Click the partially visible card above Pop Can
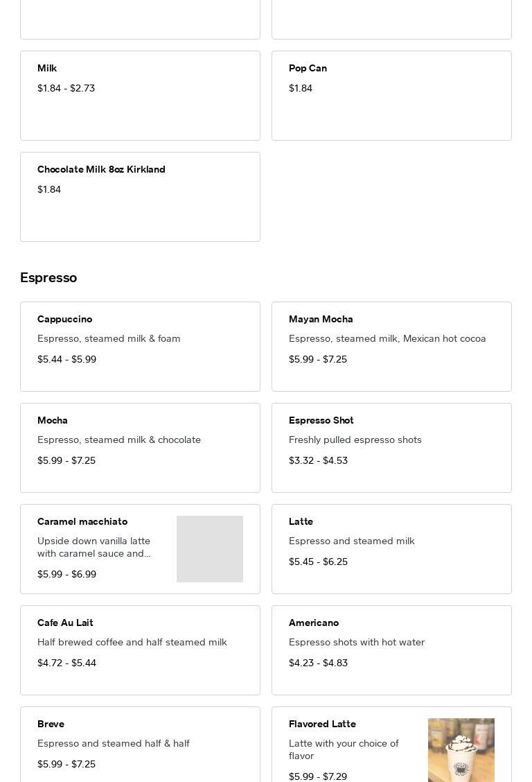Viewport: 532px width, 782px height. point(391,19)
